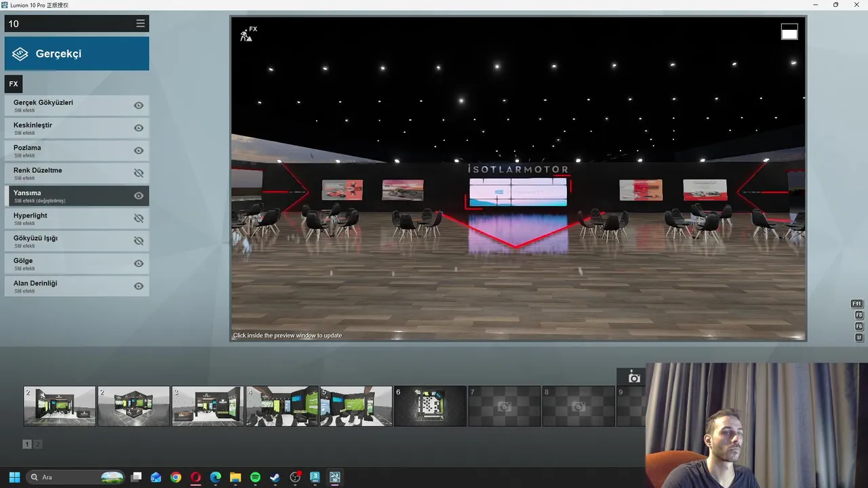Click inside the preview window to update
Viewport: 868px width, 488px height.
click(518, 179)
